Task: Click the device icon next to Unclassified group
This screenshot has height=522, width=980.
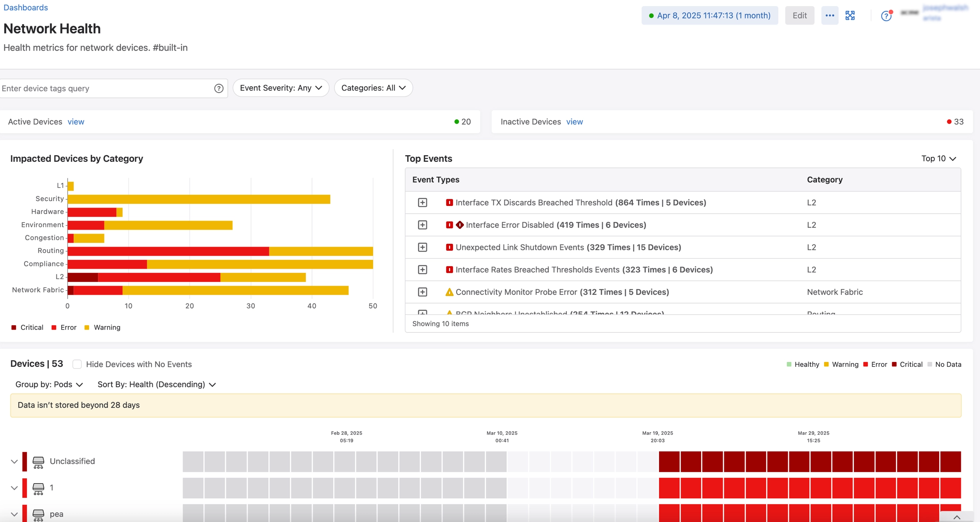Action: 38,461
